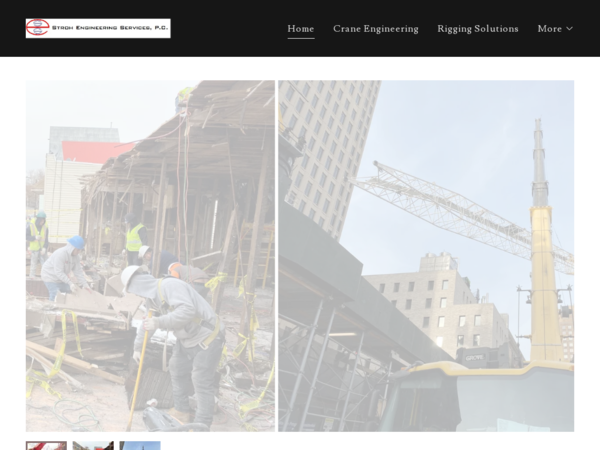This screenshot has height=450, width=600.
Task: Click the demolition workers gallery photo
Action: click(150, 256)
